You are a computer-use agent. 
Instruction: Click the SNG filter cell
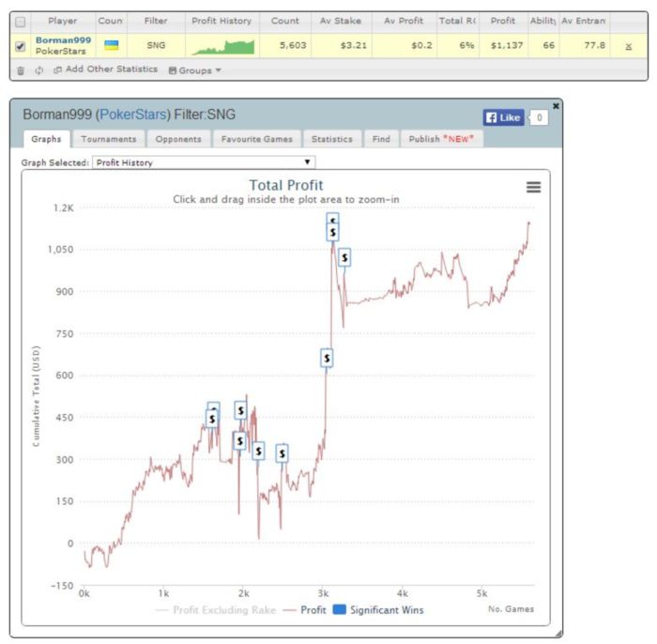(156, 45)
